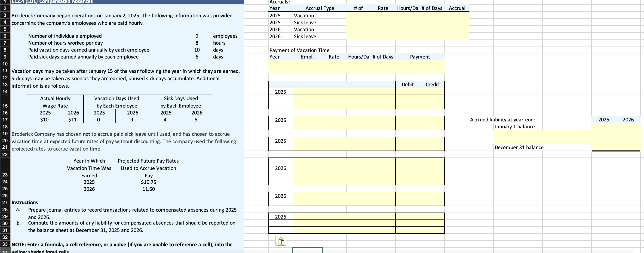Image resolution: width=644 pixels, height=253 pixels.
Task: Select the green-outlined active cell at bottom
Action: click(x=307, y=250)
